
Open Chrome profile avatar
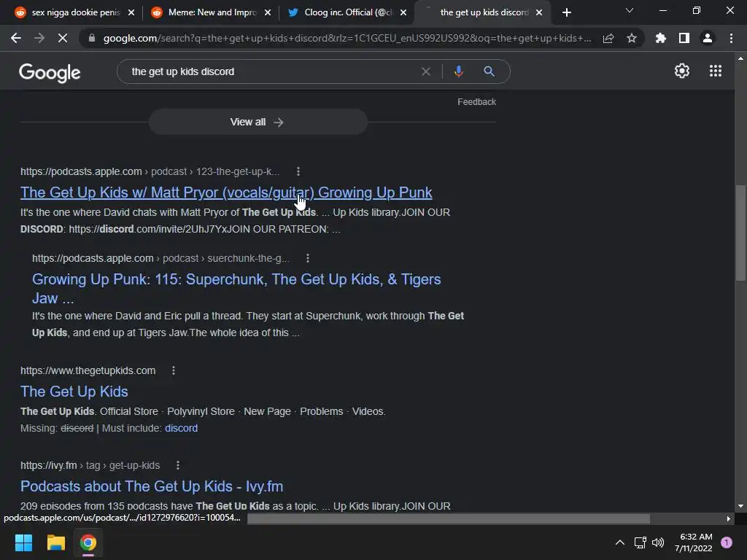click(708, 38)
